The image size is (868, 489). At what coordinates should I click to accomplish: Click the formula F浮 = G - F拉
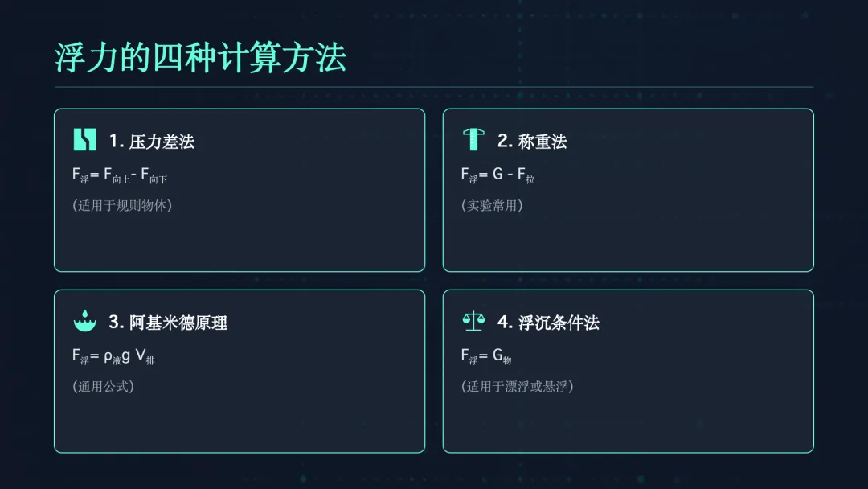click(x=497, y=175)
